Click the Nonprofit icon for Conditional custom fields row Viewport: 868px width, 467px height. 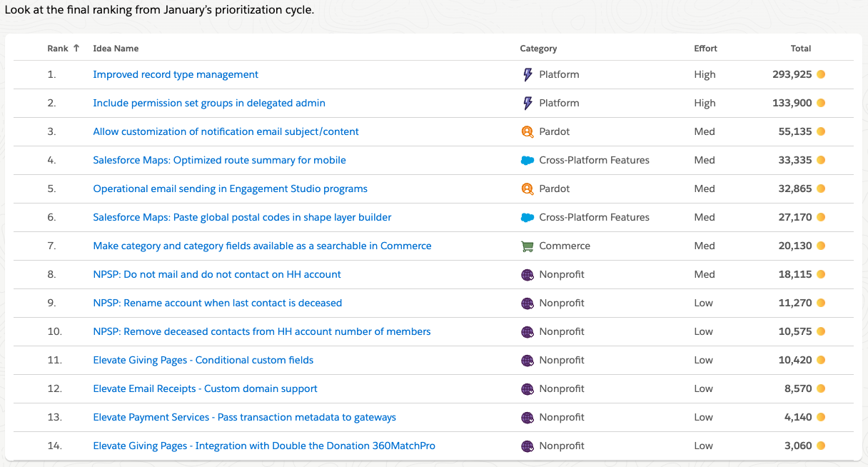point(528,361)
